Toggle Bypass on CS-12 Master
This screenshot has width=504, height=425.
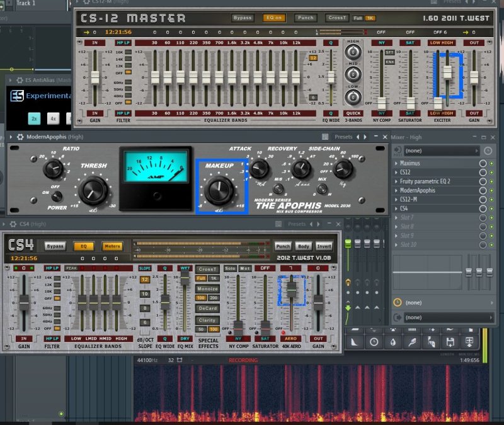pyautogui.click(x=243, y=18)
